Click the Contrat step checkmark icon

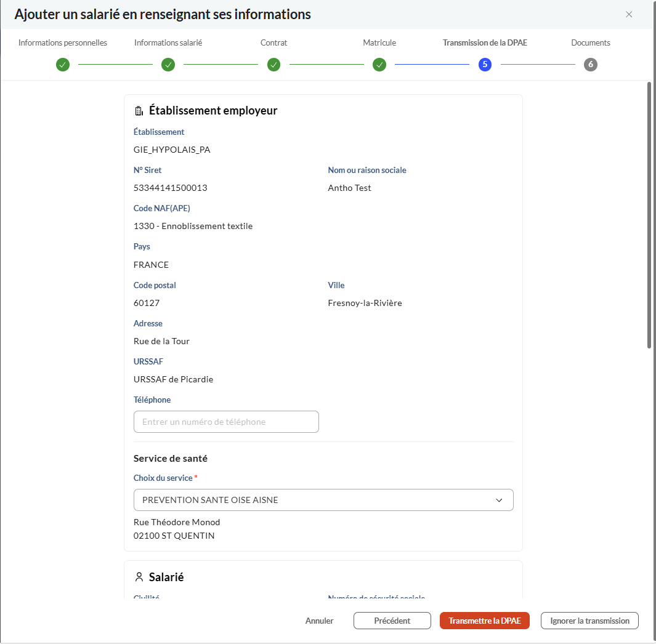[x=274, y=65]
